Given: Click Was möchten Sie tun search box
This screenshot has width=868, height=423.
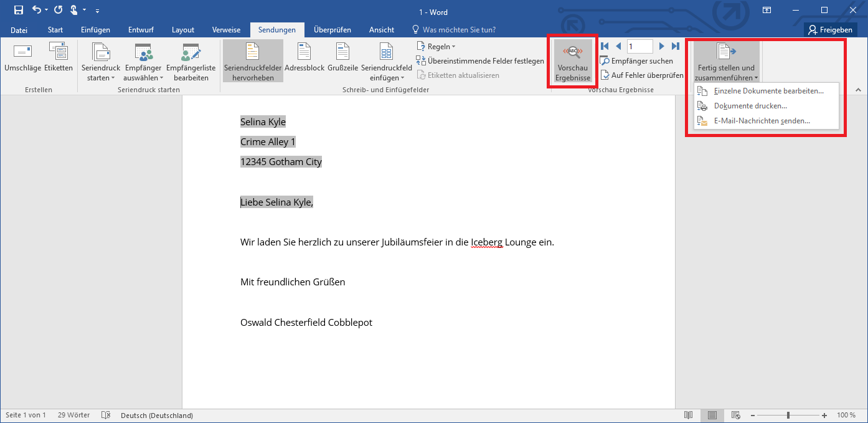Looking at the screenshot, I should (454, 30).
